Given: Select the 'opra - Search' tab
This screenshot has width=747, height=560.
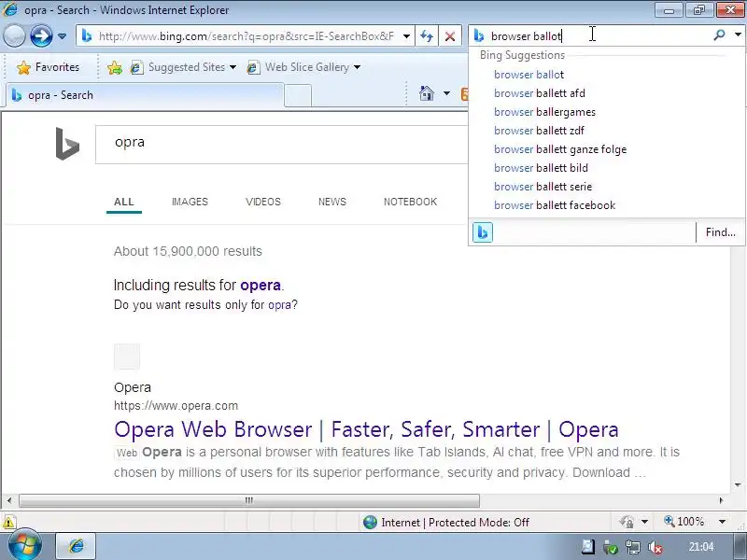Looking at the screenshot, I should click(145, 95).
